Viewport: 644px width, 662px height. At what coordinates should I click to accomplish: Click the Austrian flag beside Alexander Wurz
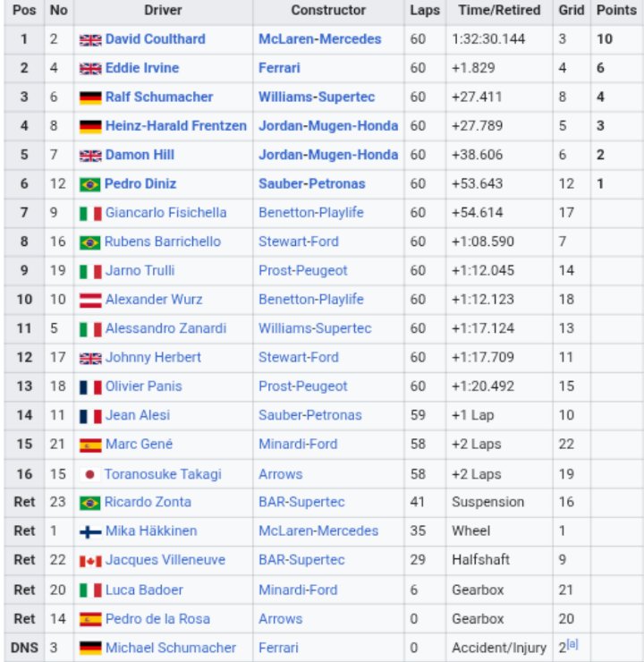click(x=90, y=301)
